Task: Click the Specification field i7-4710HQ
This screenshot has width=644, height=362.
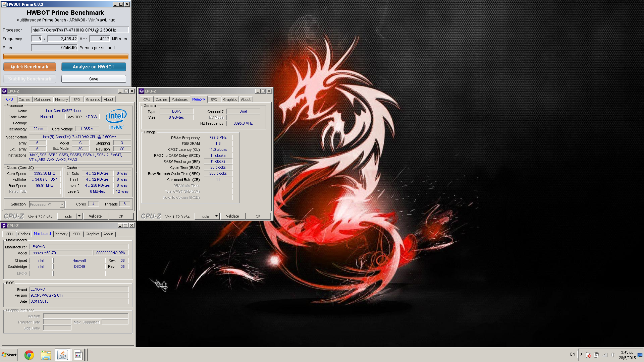Action: [x=79, y=137]
